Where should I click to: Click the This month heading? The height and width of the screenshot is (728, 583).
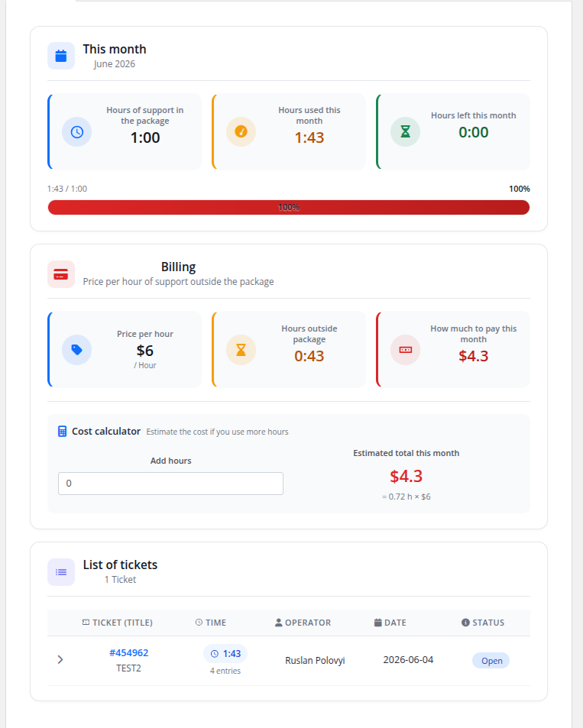click(x=115, y=49)
